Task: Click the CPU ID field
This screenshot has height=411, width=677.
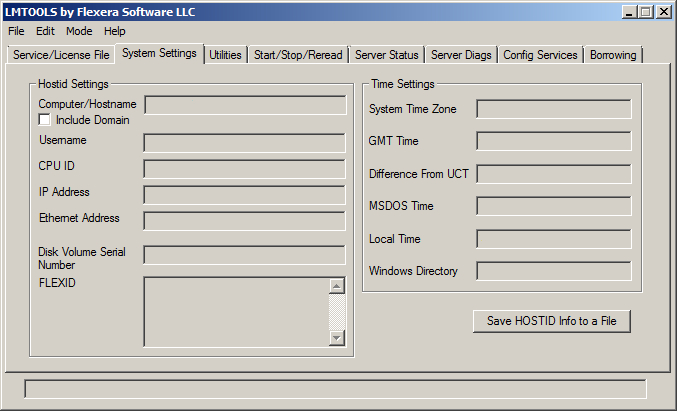Action: (x=244, y=169)
